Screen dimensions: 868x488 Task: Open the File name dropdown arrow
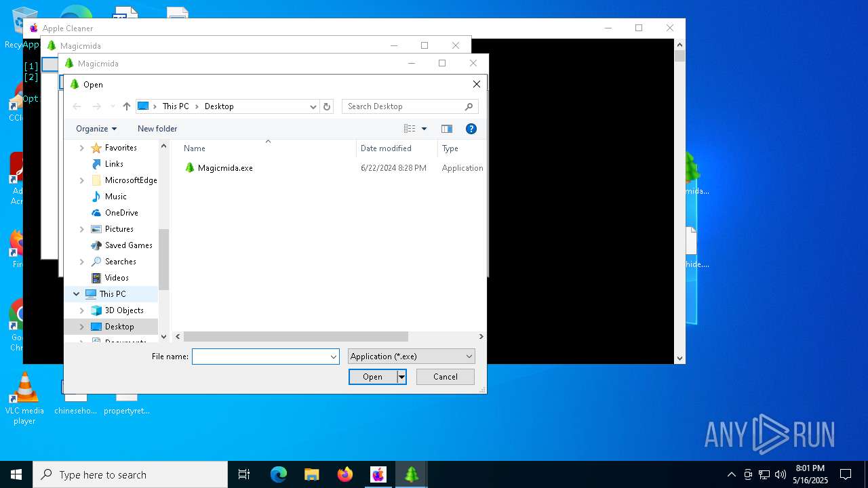click(334, 357)
